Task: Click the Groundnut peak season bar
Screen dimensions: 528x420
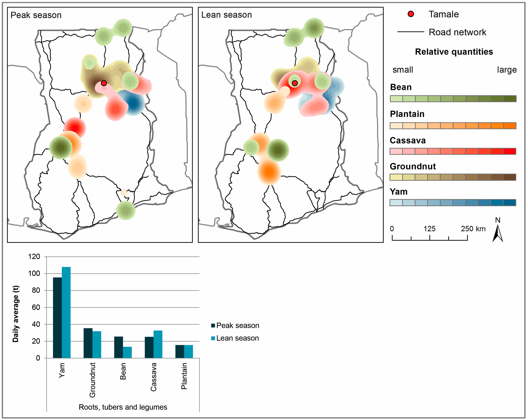Action: tap(88, 343)
